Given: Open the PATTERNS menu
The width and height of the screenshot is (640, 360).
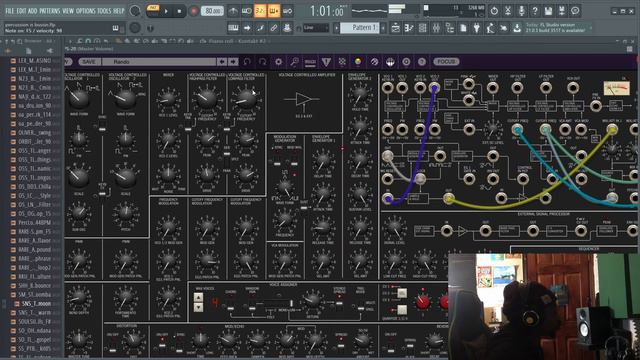Looking at the screenshot, I should [x=50, y=11].
